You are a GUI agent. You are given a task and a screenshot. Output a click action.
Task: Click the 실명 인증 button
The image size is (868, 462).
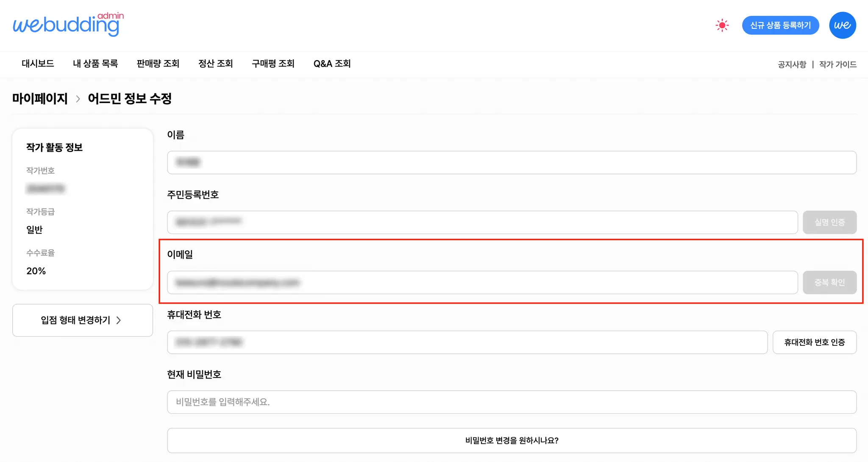coord(829,222)
